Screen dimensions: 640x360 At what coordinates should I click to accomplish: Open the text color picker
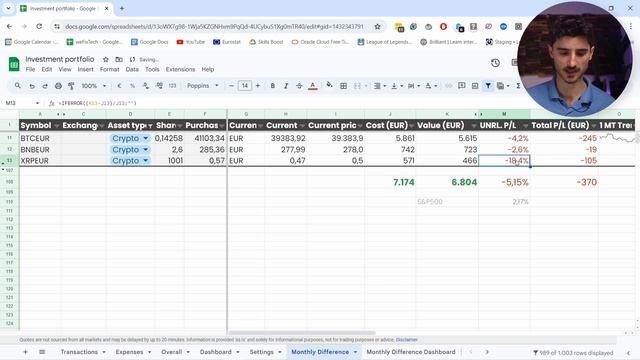pyautogui.click(x=313, y=86)
